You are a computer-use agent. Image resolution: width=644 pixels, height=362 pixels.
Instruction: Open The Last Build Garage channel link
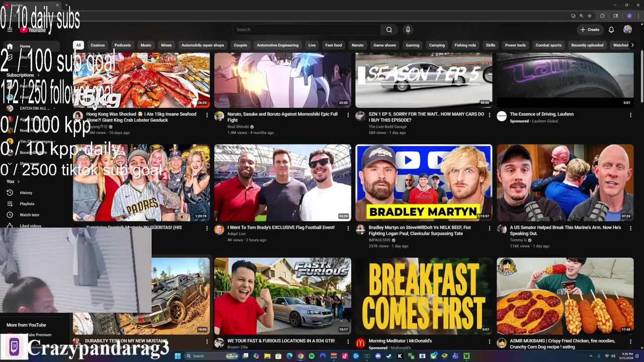tap(387, 127)
